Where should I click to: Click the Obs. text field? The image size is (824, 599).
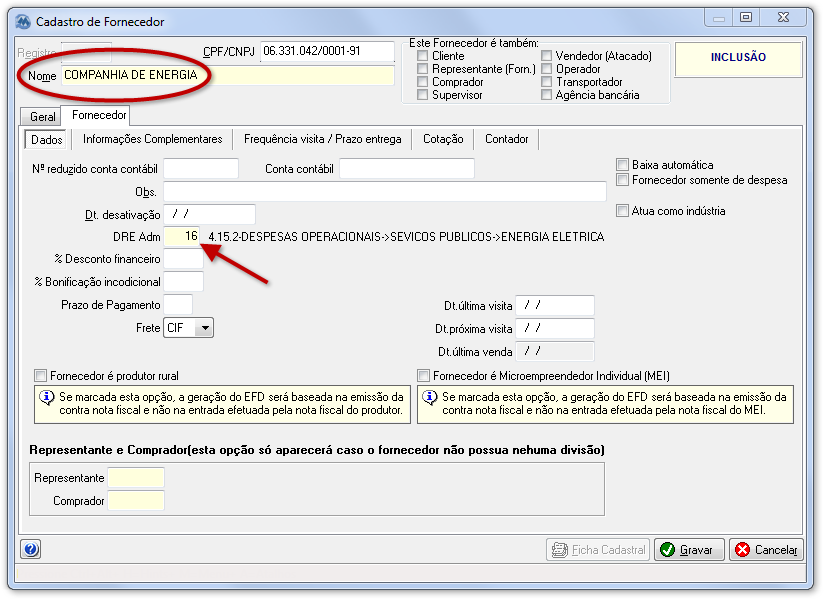tap(385, 191)
